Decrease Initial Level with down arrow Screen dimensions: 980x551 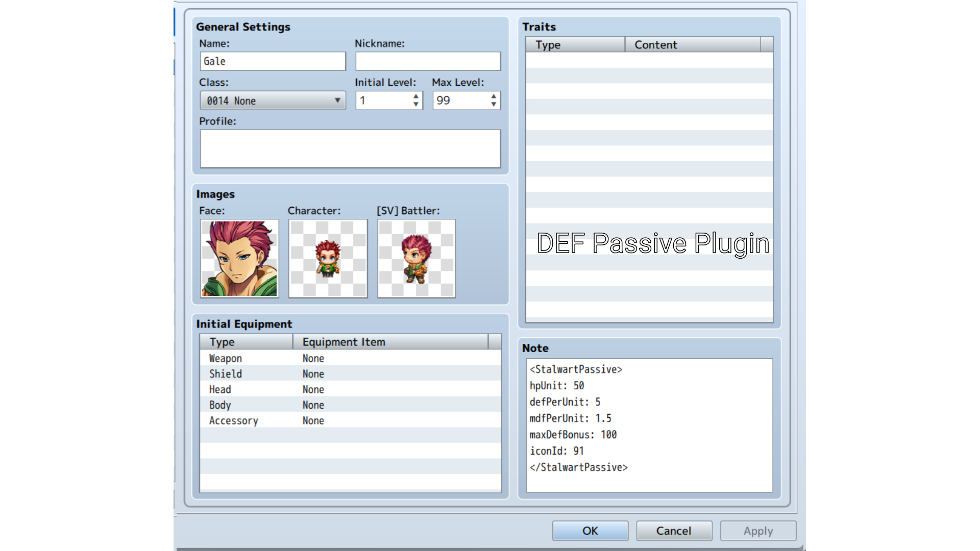pos(416,105)
